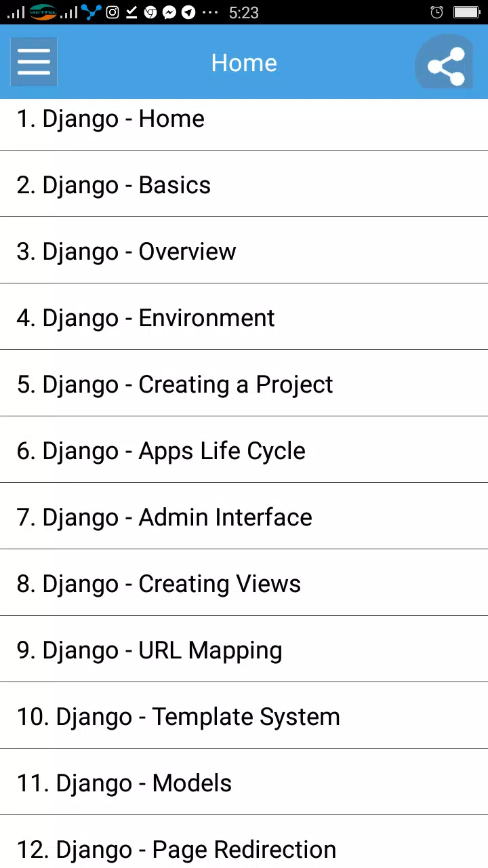488x868 pixels.
Task: Open Django - Basics chapter
Action: (244, 184)
